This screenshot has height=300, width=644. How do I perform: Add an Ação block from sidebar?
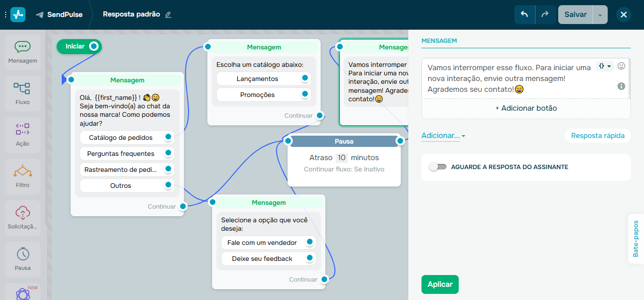(23, 134)
